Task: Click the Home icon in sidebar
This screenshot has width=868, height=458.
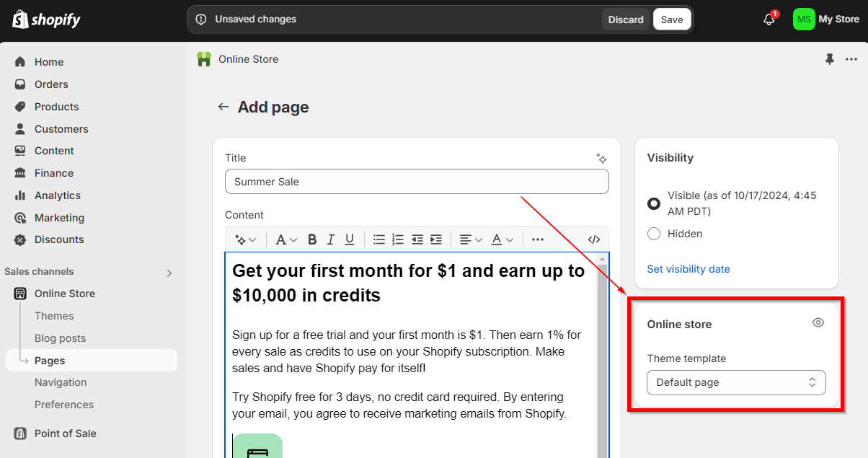Action: 20,62
